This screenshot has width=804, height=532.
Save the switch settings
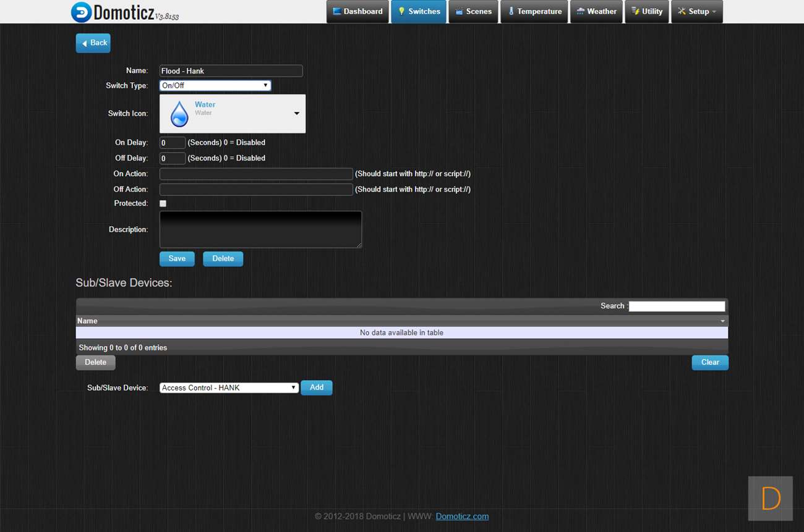[177, 259]
